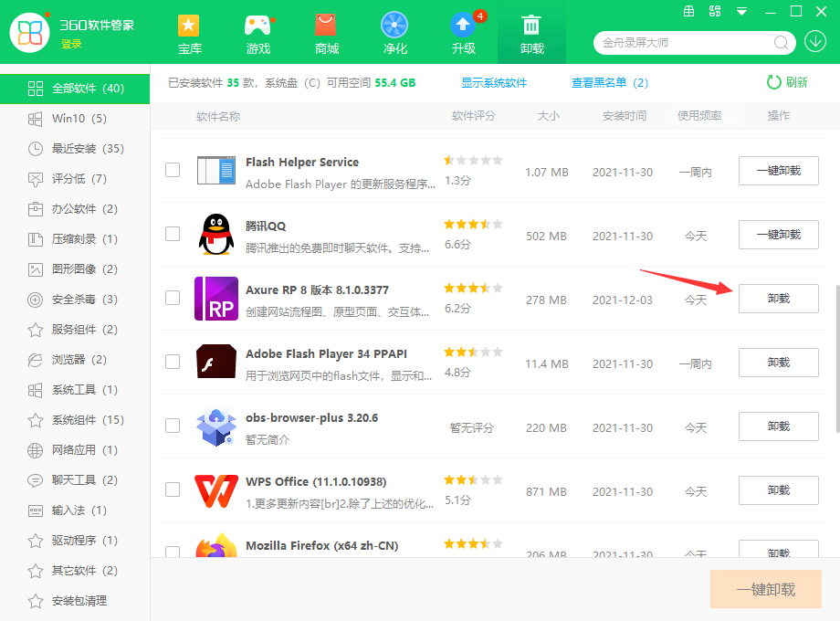This screenshot has width=840, height=621.
Task: Click 一键卸载 for 腾讯QQ
Action: [x=779, y=235]
